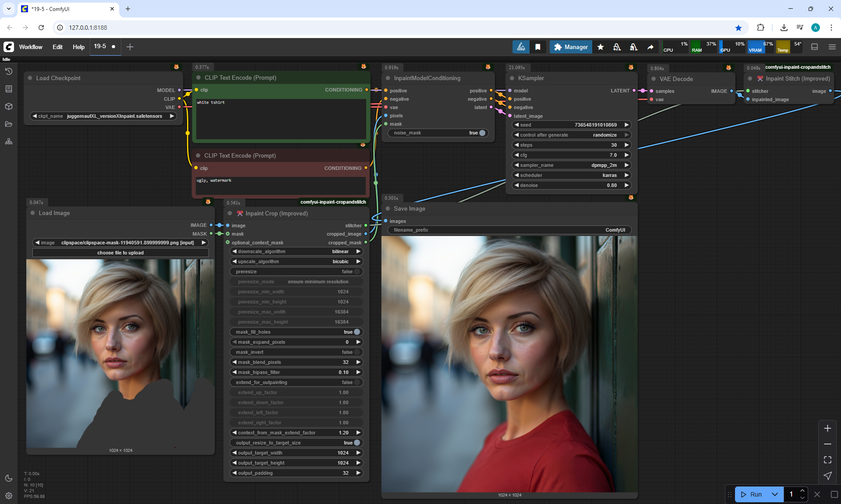Click the share arrow icon in the toolbar
Screen dimensions: 841x504
click(x=650, y=47)
